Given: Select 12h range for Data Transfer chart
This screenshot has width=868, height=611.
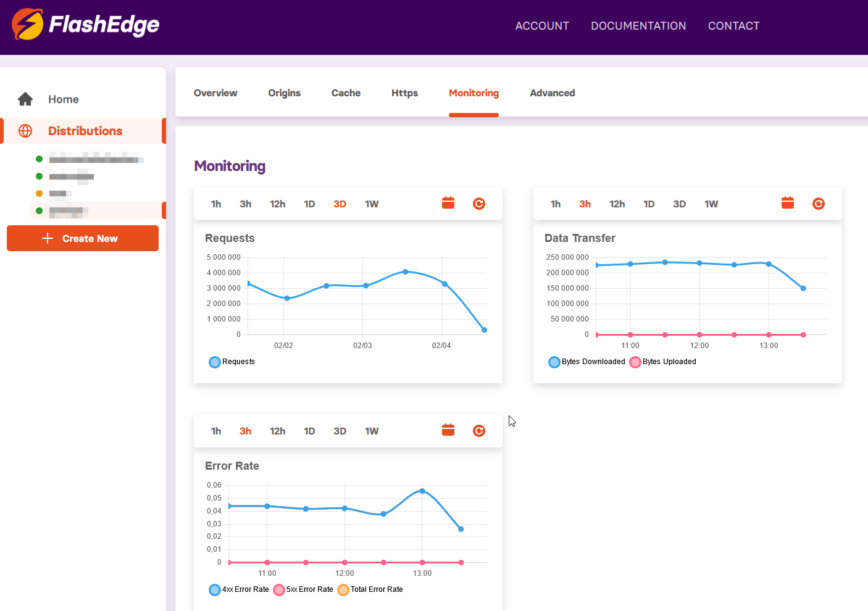Looking at the screenshot, I should point(617,204).
